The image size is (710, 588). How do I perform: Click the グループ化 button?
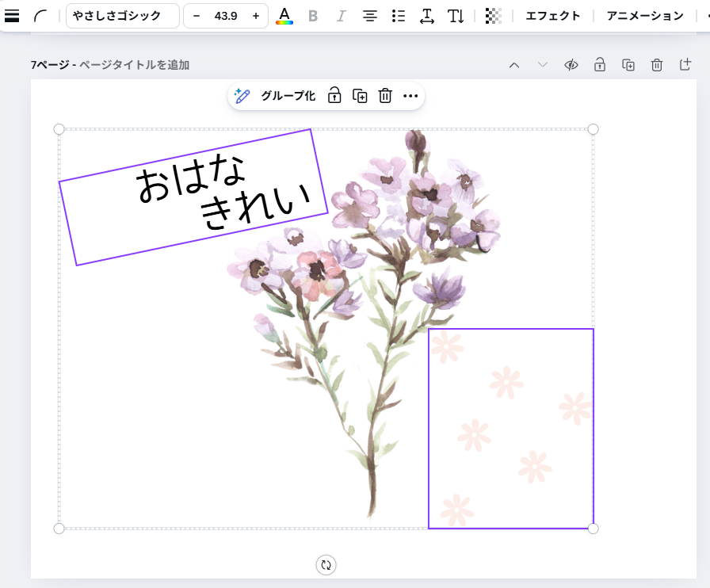[x=288, y=96]
